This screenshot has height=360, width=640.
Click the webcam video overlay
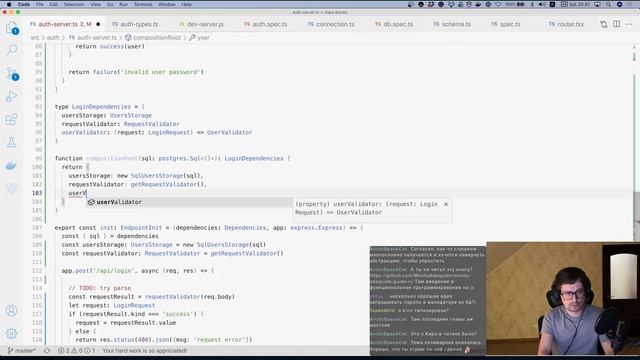tap(563, 298)
